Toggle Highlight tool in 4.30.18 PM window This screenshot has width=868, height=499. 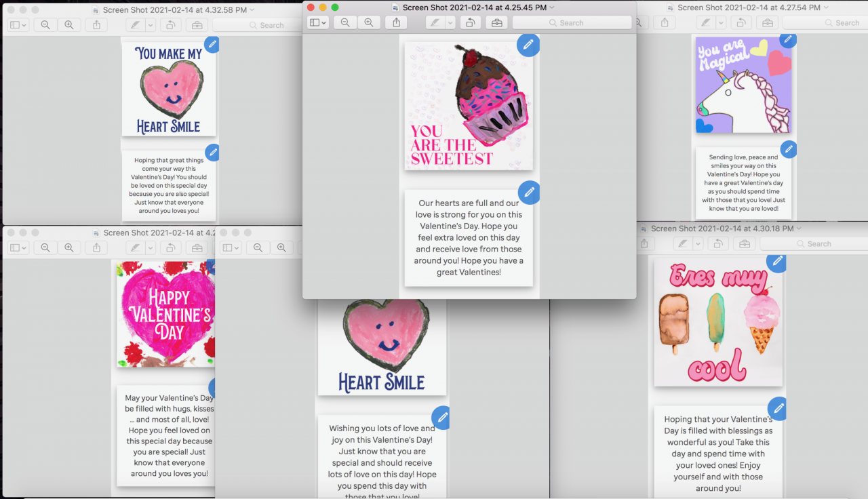point(683,243)
